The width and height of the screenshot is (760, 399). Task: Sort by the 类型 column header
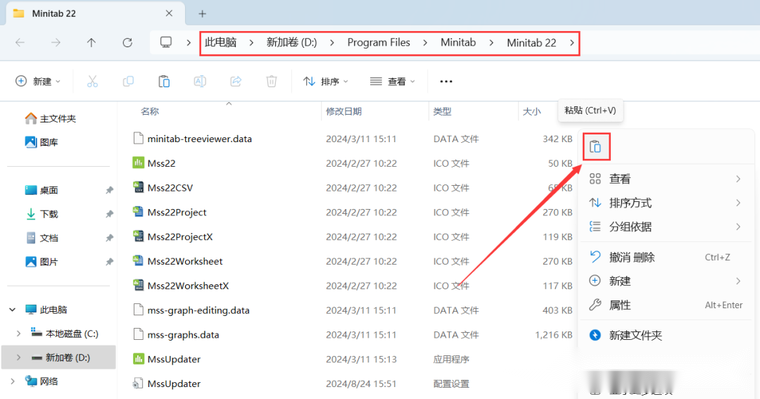pos(442,112)
